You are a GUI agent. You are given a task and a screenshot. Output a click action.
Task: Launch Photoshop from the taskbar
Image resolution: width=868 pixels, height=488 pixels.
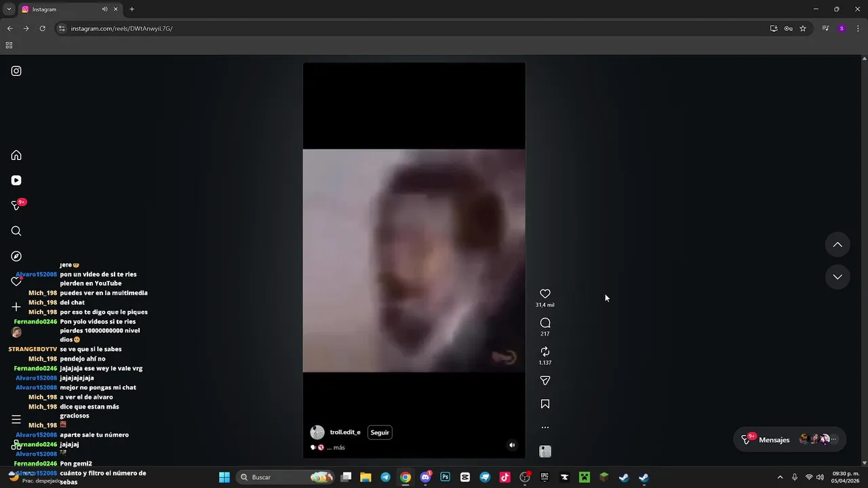click(x=445, y=477)
